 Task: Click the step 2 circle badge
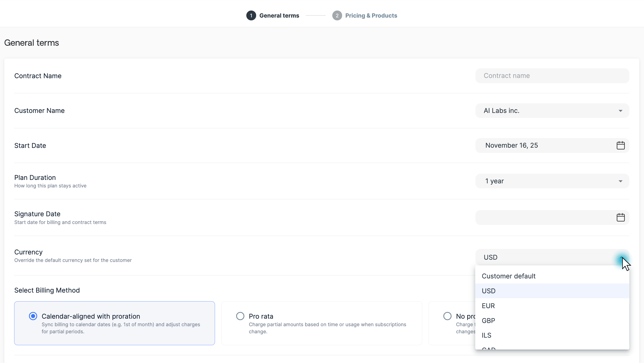point(337,16)
